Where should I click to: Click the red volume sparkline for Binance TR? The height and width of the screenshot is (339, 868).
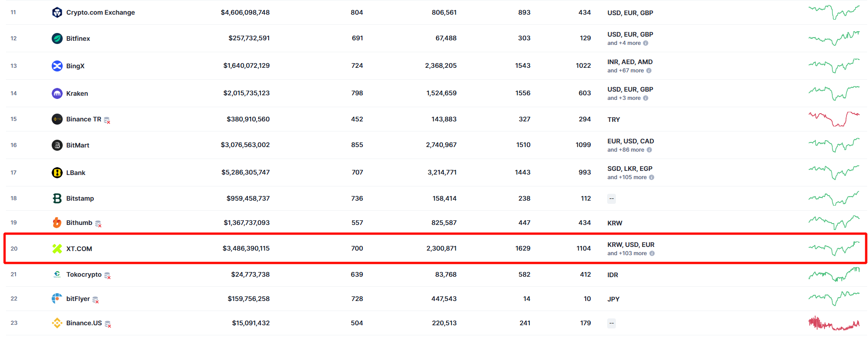(834, 119)
